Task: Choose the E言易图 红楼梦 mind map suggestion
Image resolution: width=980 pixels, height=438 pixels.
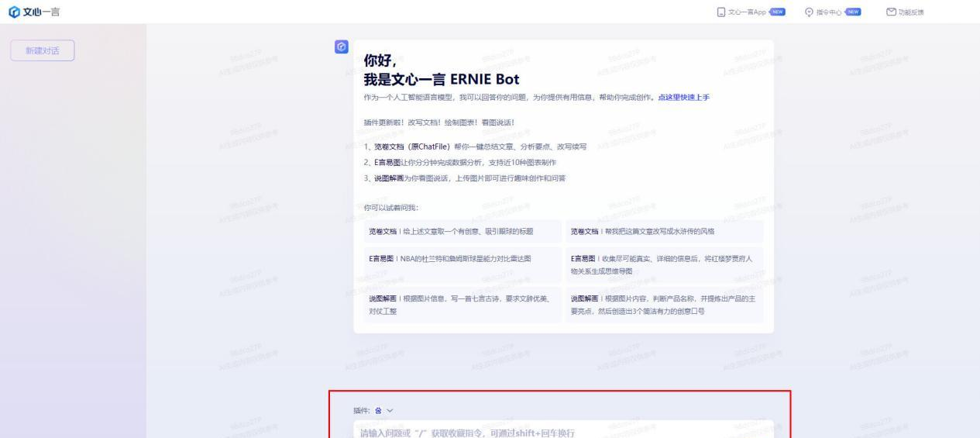Action: point(664,264)
